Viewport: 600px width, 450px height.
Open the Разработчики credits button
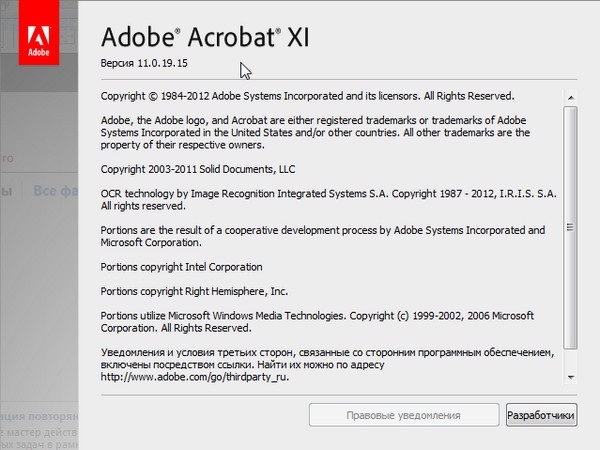tap(541, 415)
